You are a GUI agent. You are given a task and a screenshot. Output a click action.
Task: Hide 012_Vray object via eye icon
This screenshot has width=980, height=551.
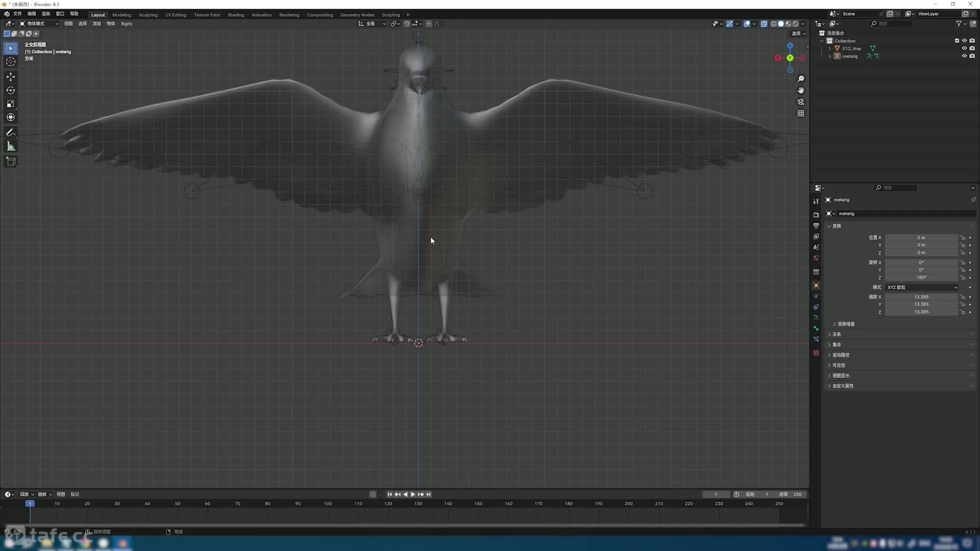coord(964,48)
